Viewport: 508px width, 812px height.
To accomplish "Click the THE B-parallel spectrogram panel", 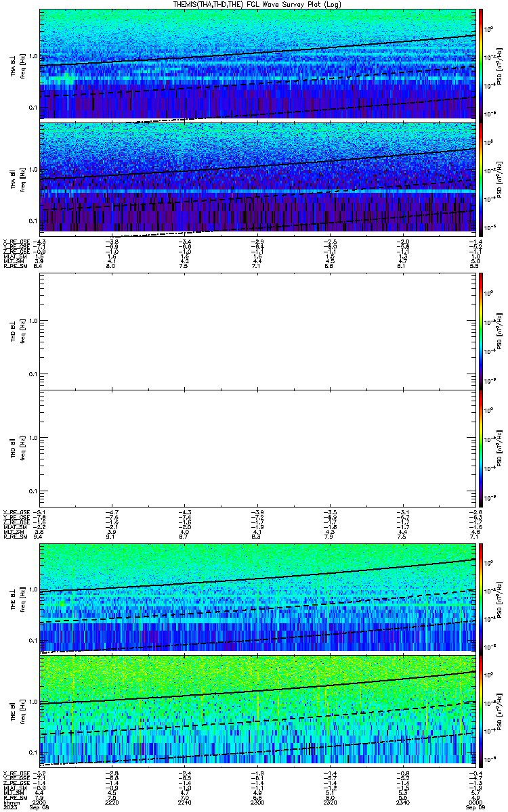I will click(257, 710).
